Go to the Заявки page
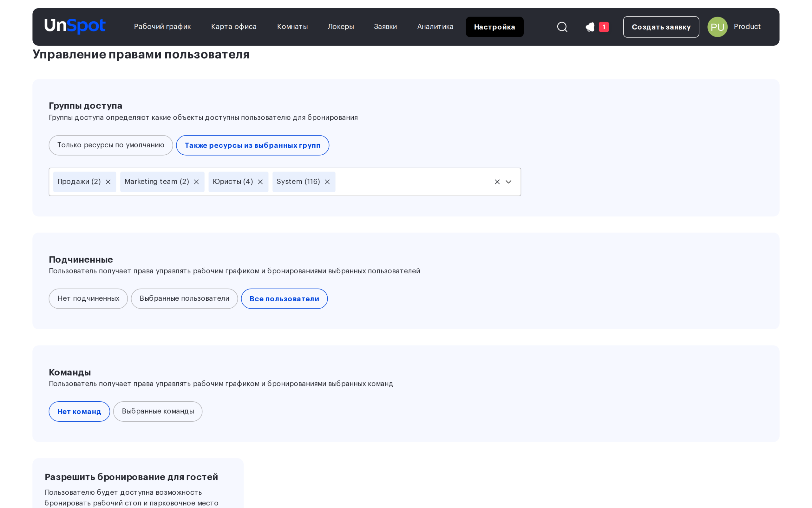The height and width of the screenshot is (508, 812). pyautogui.click(x=385, y=27)
